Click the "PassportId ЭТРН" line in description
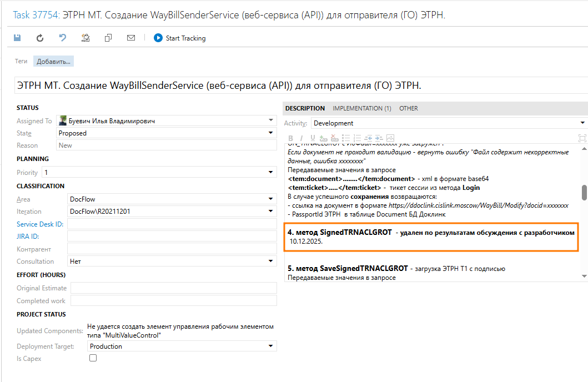 (x=366, y=214)
